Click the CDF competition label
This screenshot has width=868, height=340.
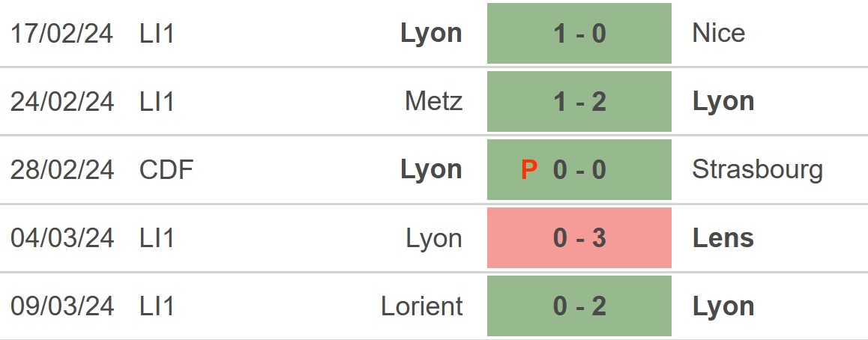166,170
